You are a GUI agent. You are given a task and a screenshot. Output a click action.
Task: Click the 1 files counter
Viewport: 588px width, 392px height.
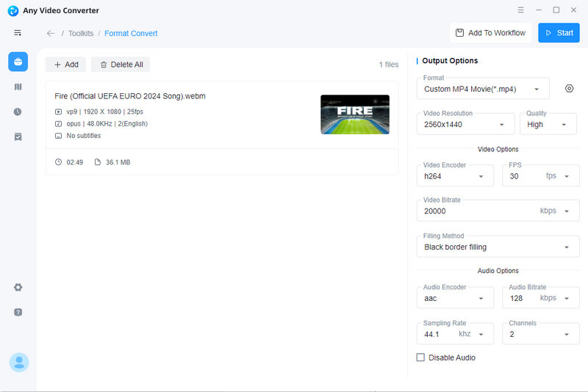coord(389,65)
